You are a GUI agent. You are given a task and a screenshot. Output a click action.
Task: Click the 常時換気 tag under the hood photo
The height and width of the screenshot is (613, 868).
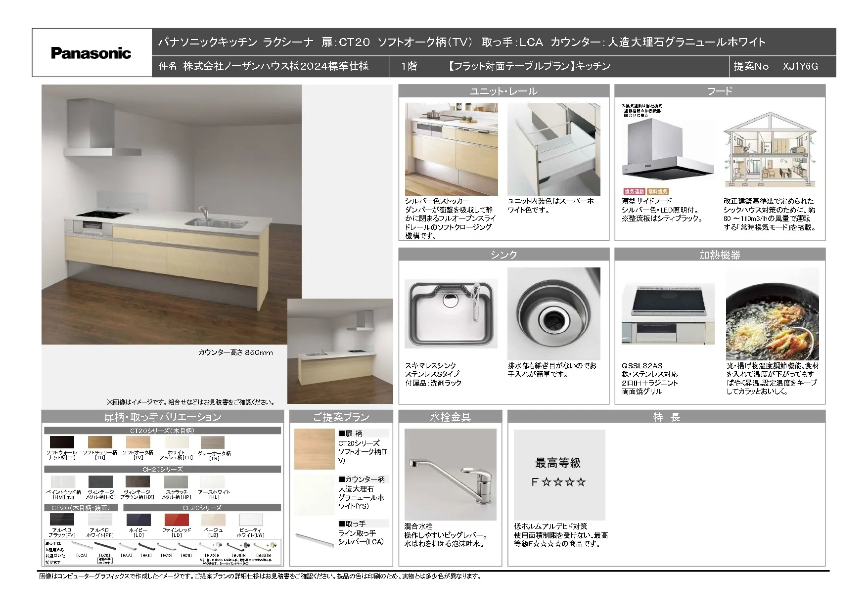(657, 191)
